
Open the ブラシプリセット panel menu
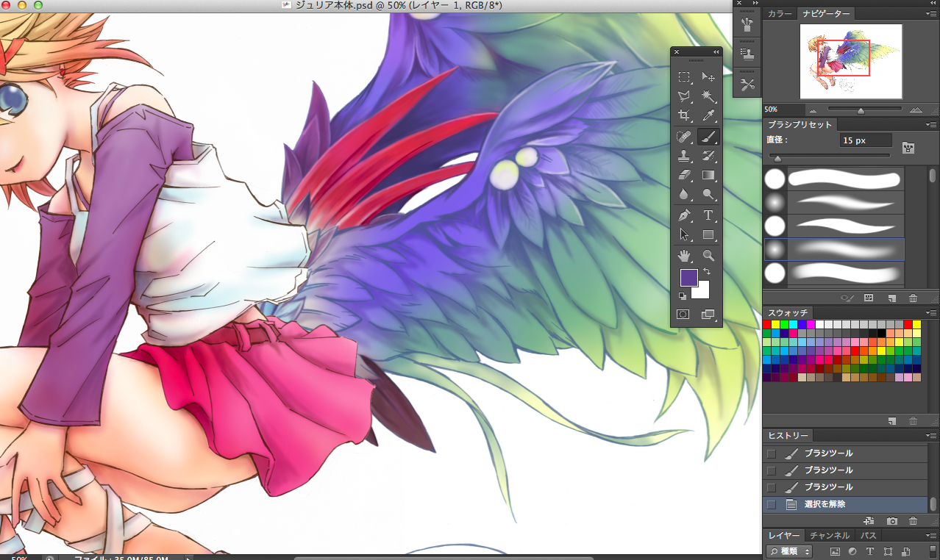931,124
